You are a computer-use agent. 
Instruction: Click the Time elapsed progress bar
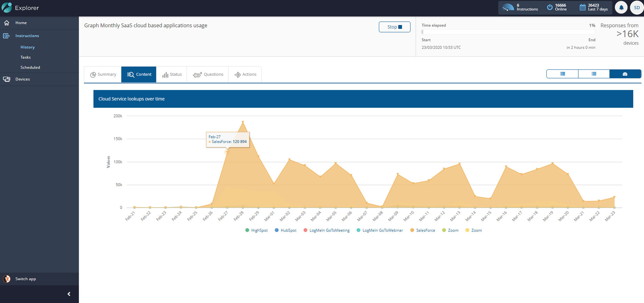[x=508, y=32]
